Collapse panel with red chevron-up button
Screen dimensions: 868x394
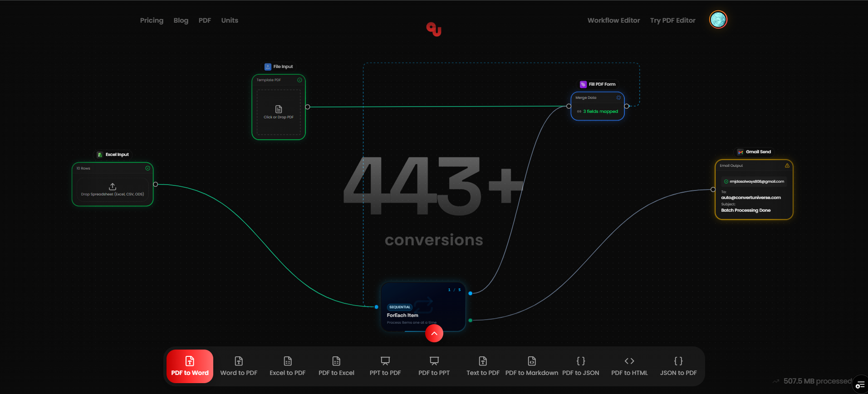click(434, 334)
